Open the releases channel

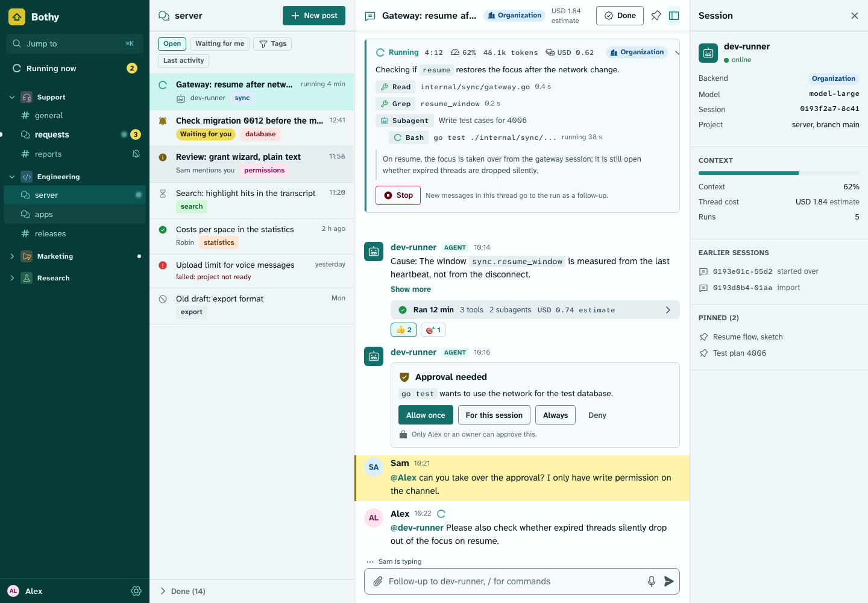[x=75, y=233]
